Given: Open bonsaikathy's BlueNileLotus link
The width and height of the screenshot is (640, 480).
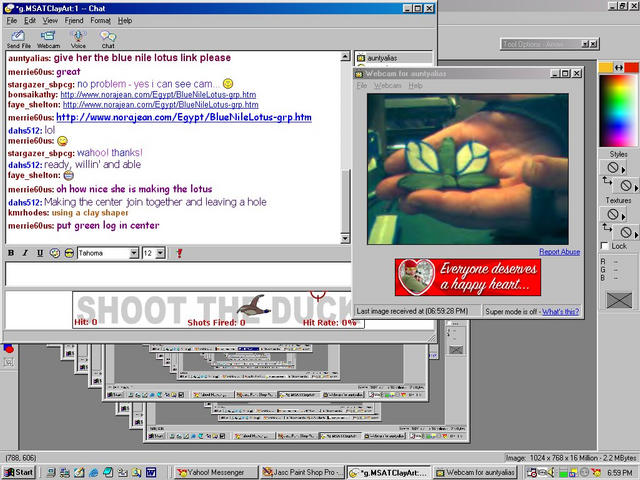Looking at the screenshot, I should click(158, 95).
